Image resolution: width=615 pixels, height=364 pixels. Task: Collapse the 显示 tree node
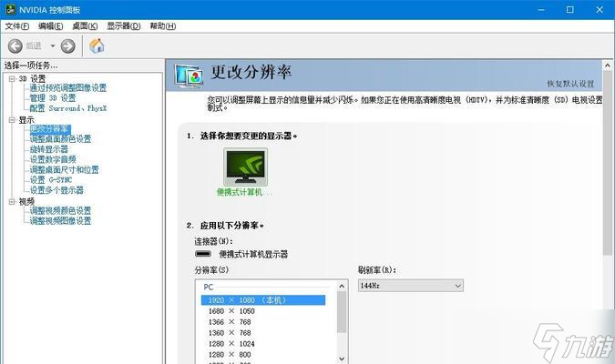pyautogui.click(x=11, y=119)
